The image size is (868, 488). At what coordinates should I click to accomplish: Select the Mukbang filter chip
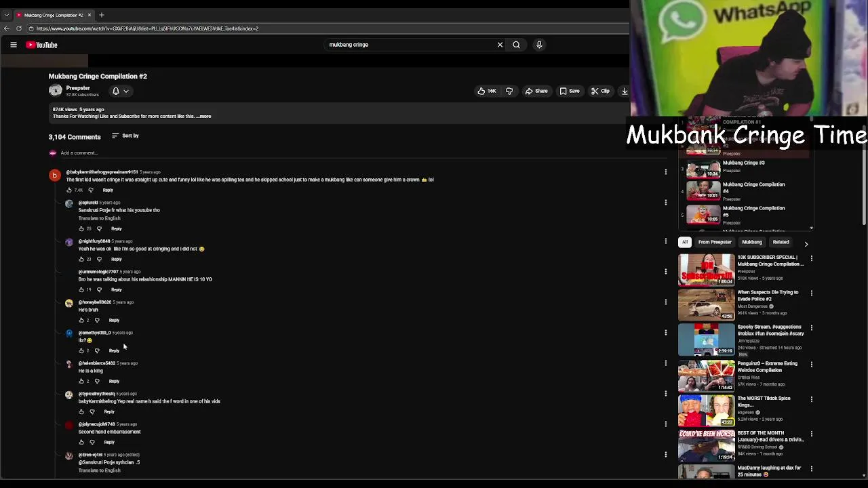point(751,242)
